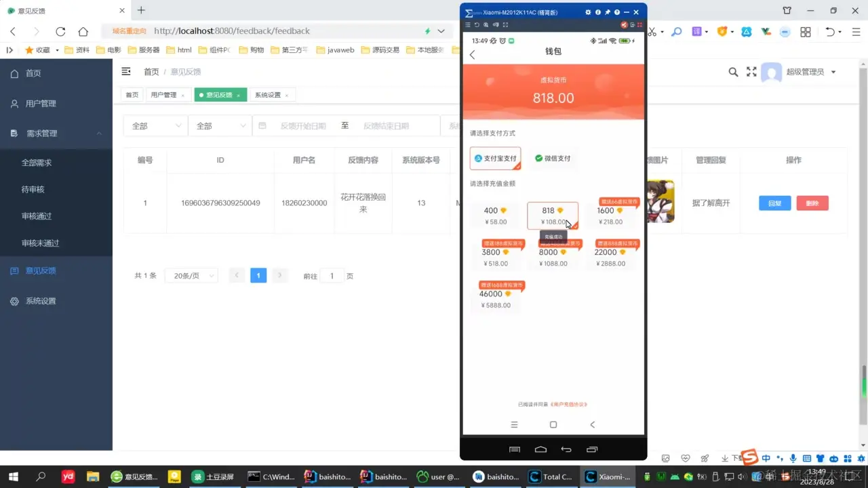
Task: Click the red 删除 button
Action: point(812,203)
